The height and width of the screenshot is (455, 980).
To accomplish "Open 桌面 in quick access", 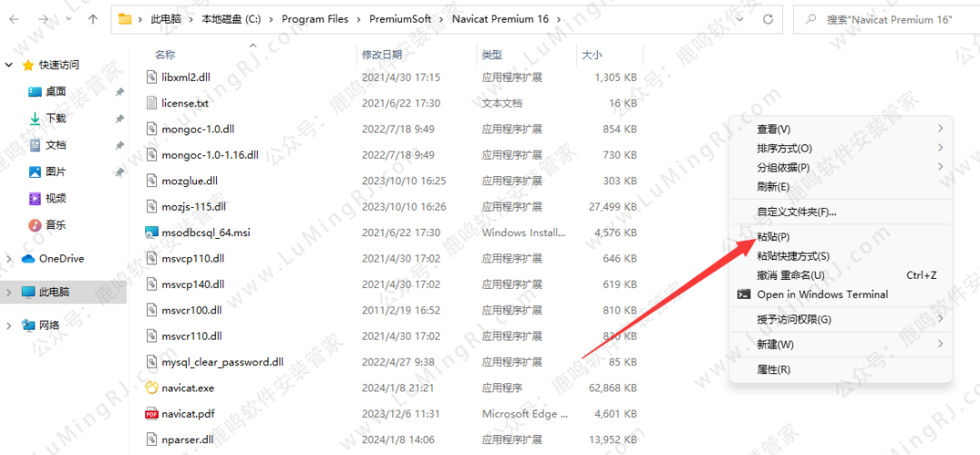I will 55,92.
